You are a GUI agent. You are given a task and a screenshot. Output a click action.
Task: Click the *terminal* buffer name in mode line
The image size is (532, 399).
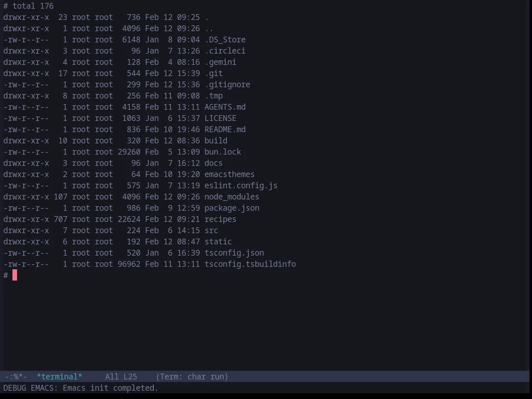[x=59, y=377]
